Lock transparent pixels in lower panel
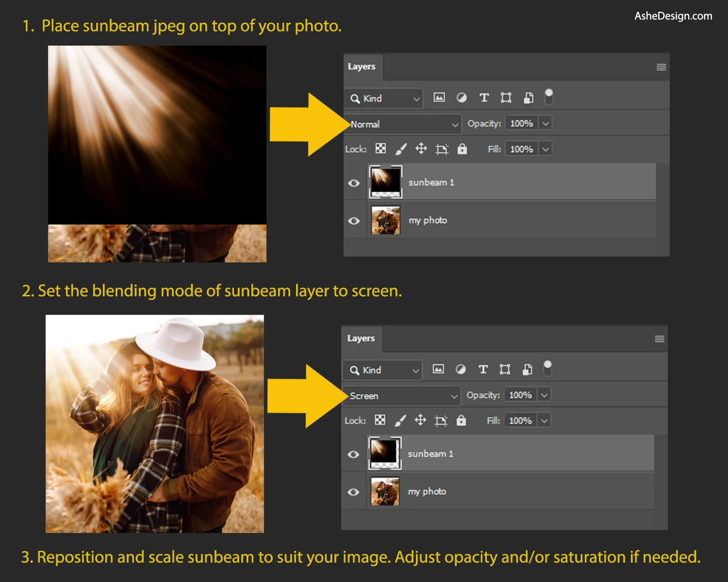The width and height of the screenshot is (728, 582). pos(380,420)
